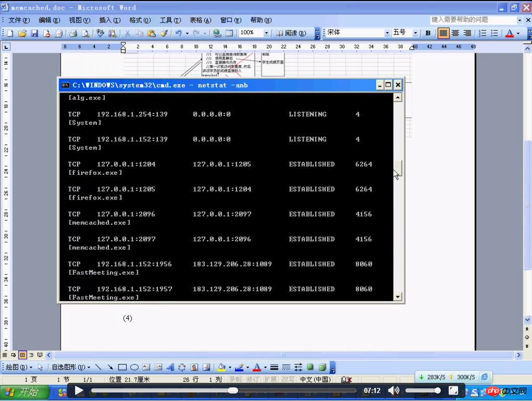Open a file with the folder icon

22,33
